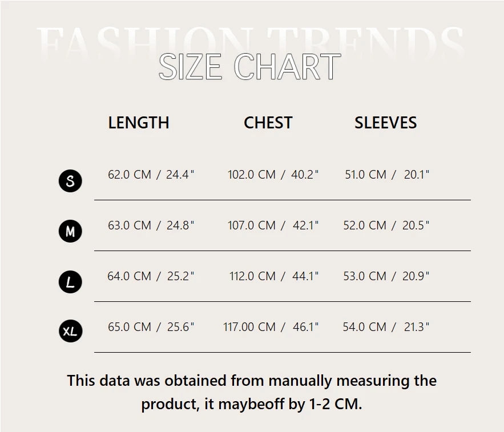Click the 117.00 CM / 46.1" chest value

tap(271, 327)
